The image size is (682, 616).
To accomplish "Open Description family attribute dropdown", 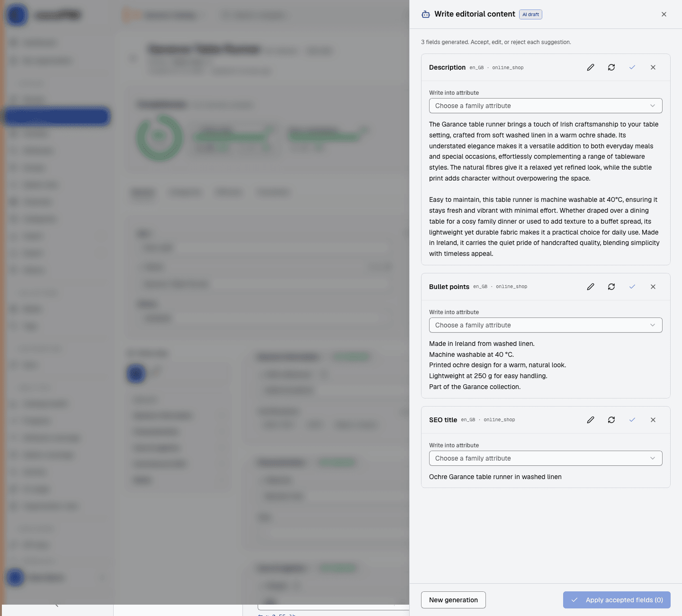I will (546, 106).
